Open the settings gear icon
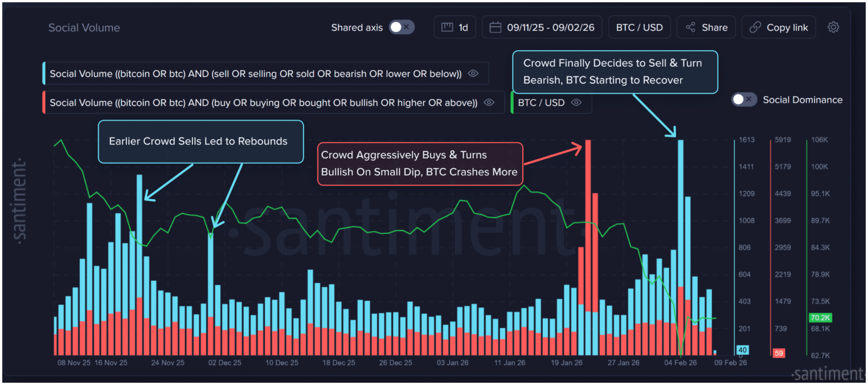 (x=833, y=27)
